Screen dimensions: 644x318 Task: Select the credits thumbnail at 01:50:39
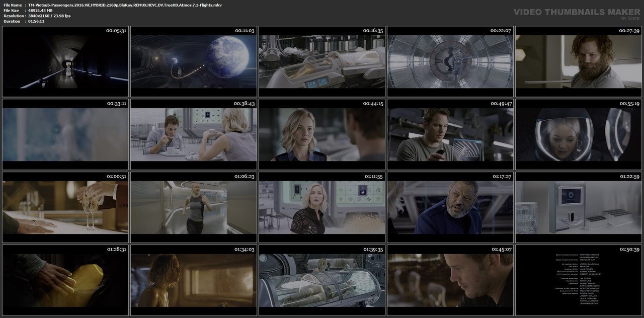tap(579, 280)
